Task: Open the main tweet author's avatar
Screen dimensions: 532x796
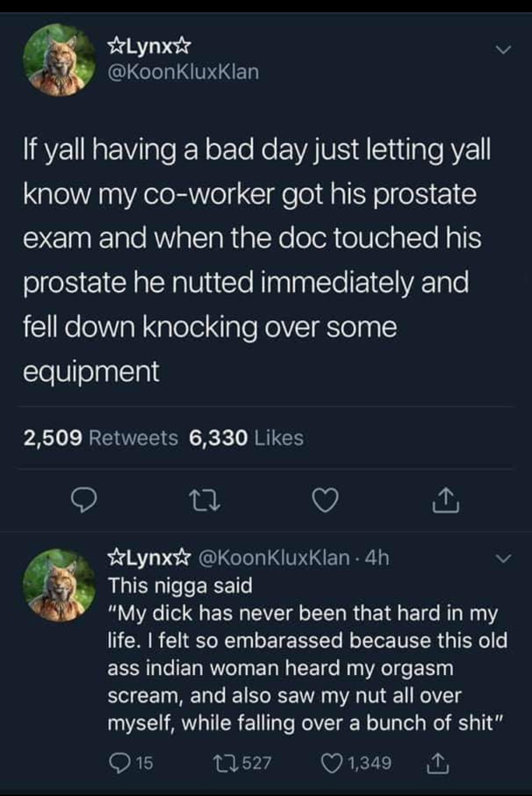Action: tap(60, 61)
